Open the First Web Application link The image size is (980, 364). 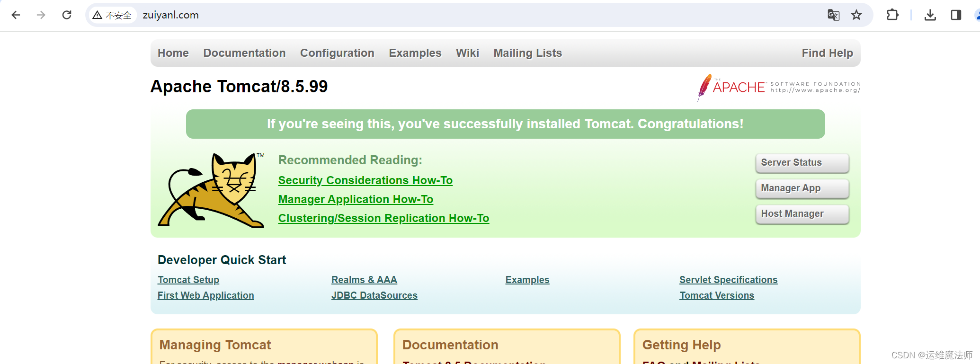(x=206, y=295)
